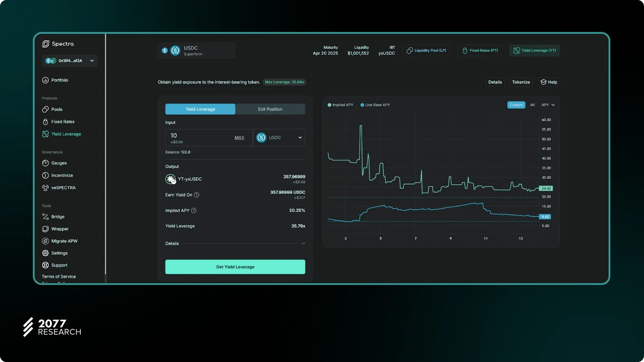Switch to the Exit Position tab
Image resolution: width=644 pixels, height=362 pixels.
pos(270,109)
